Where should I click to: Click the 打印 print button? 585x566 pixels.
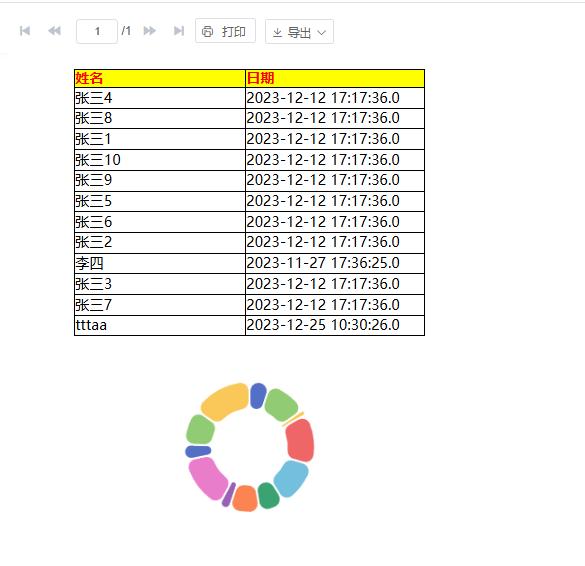tap(225, 31)
